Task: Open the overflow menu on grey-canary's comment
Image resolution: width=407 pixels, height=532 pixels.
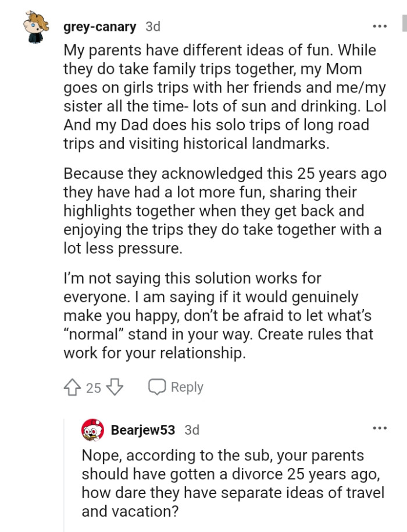Action: click(x=380, y=25)
